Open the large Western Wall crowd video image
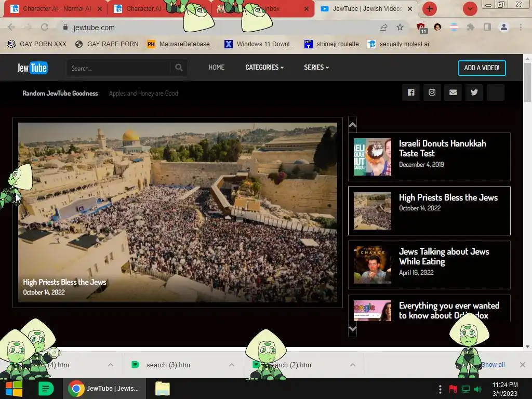 178,212
